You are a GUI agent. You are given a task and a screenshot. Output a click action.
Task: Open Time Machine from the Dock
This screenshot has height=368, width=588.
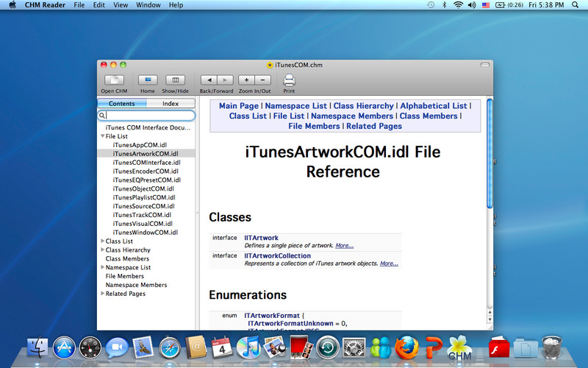pos(327,347)
